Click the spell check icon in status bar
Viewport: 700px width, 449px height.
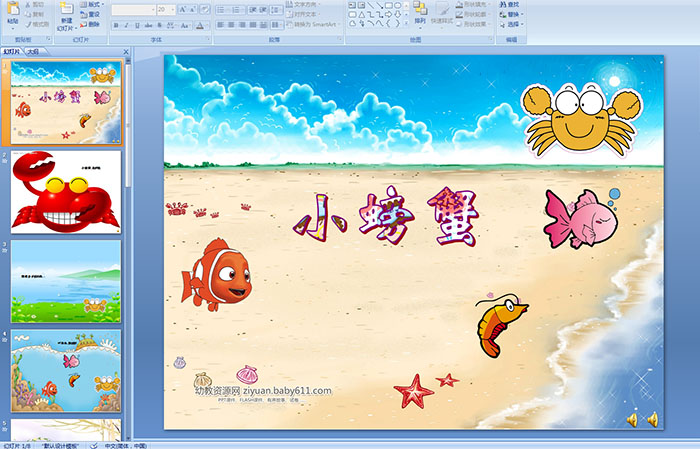pos(93,446)
